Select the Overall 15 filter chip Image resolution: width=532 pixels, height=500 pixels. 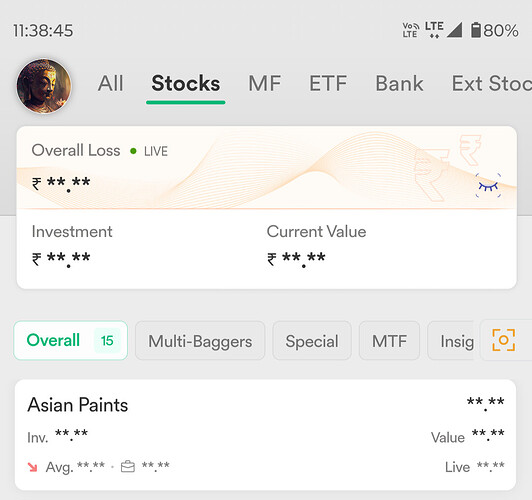point(71,340)
